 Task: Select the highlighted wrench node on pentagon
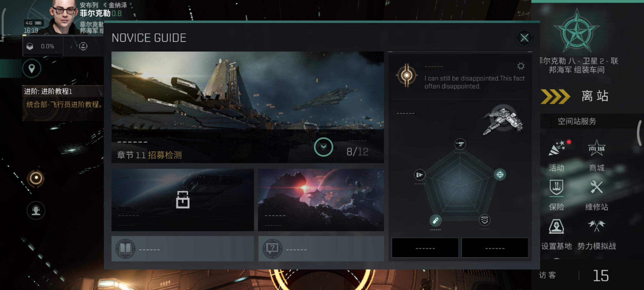click(x=435, y=220)
